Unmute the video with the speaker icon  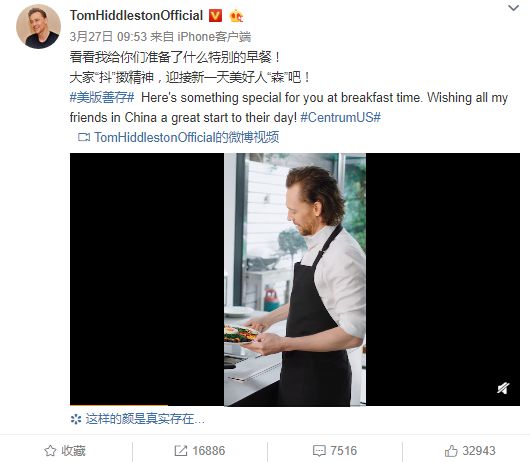click(503, 388)
